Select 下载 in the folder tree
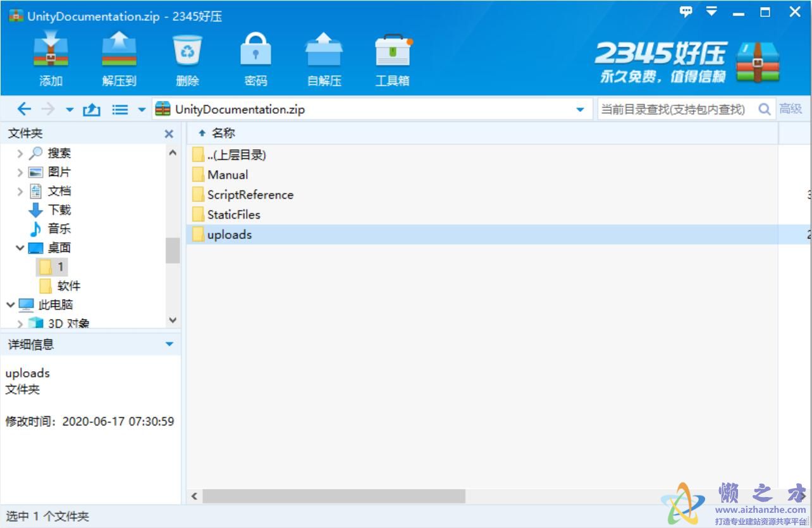 coord(59,210)
